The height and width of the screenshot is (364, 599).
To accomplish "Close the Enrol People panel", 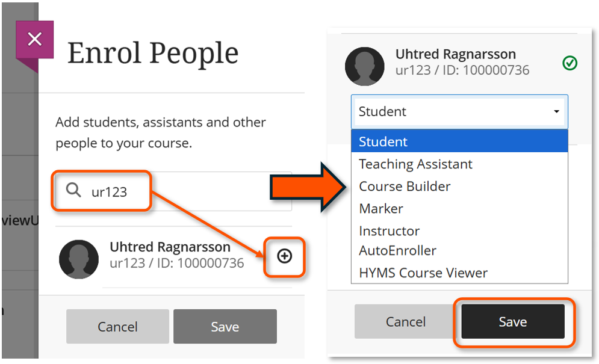I will click(x=35, y=40).
